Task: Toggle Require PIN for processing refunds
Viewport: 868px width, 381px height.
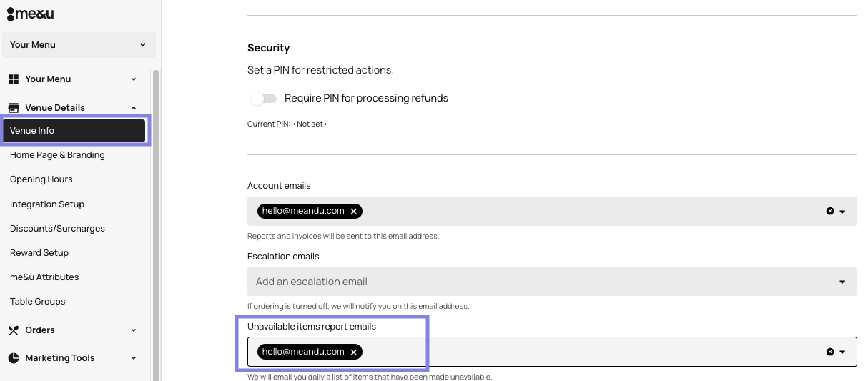Action: 263,99
